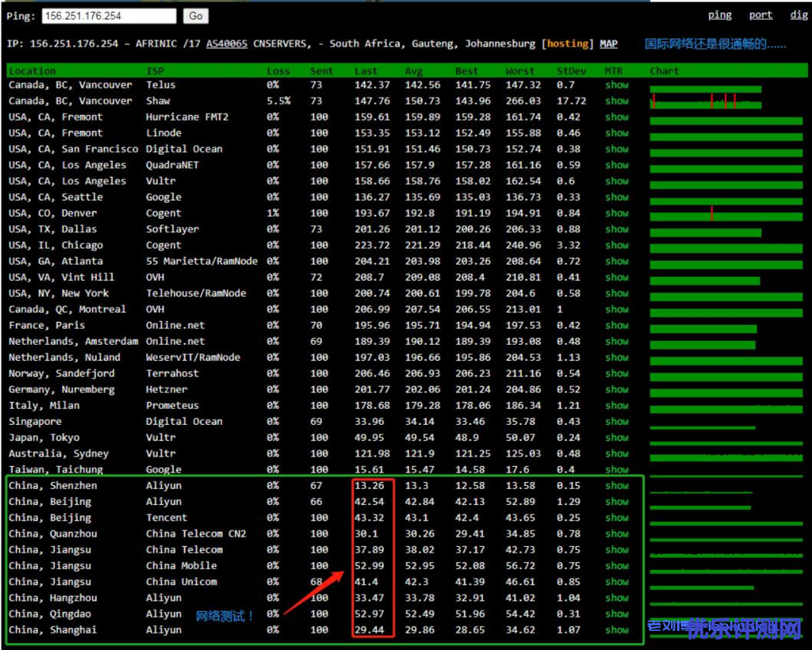Show MTR for Singapore Digital Ocean row
The width and height of the screenshot is (812, 650).
[616, 422]
